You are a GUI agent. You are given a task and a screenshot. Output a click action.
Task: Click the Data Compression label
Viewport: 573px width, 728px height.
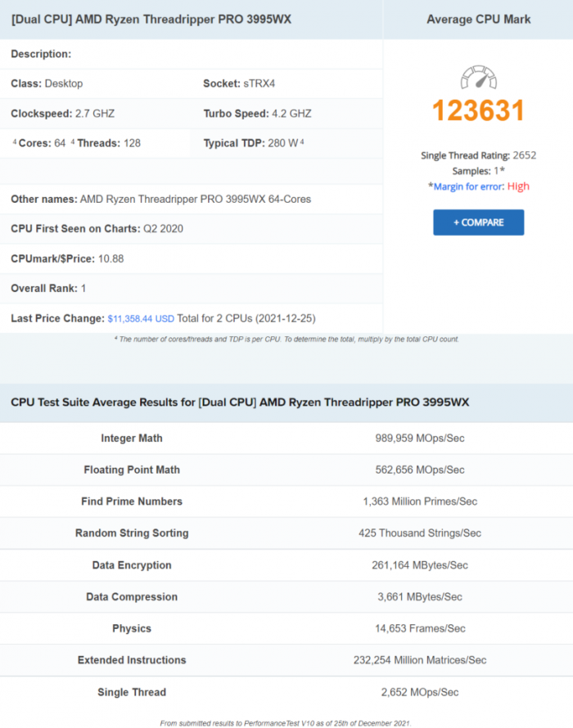132,596
